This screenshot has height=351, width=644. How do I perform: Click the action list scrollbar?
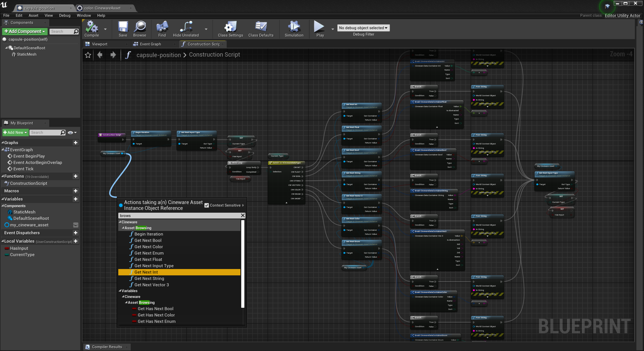pyautogui.click(x=243, y=264)
